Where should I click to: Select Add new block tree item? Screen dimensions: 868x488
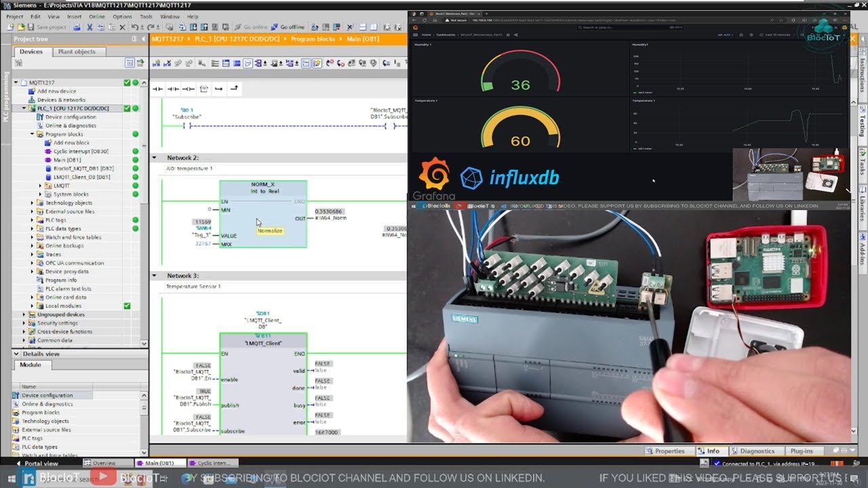(x=71, y=143)
